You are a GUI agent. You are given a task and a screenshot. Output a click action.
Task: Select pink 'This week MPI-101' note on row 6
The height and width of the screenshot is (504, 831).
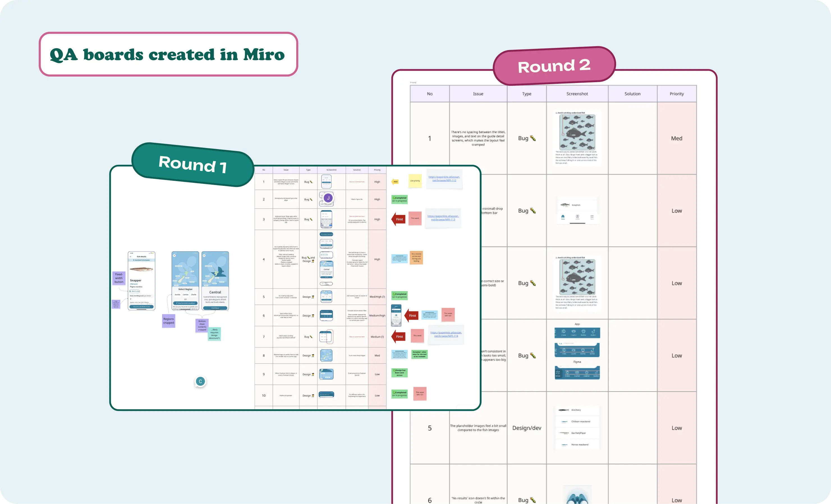pos(448,315)
